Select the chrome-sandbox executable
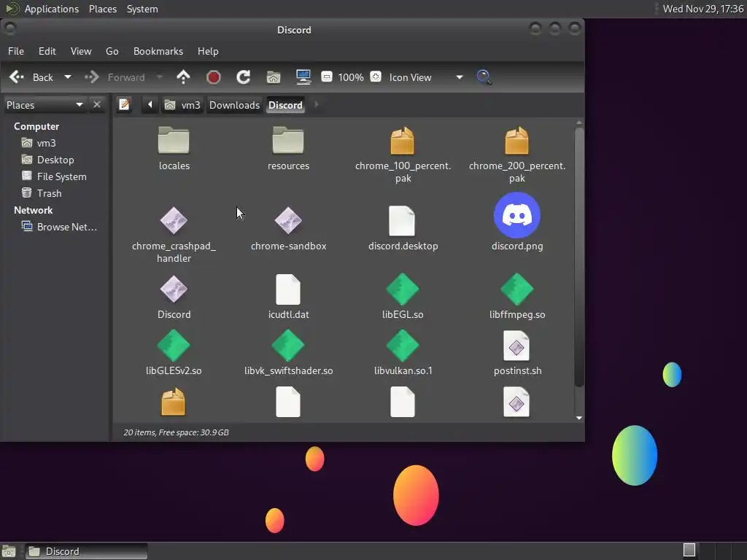Viewport: 747px width, 560px height. coord(288,228)
